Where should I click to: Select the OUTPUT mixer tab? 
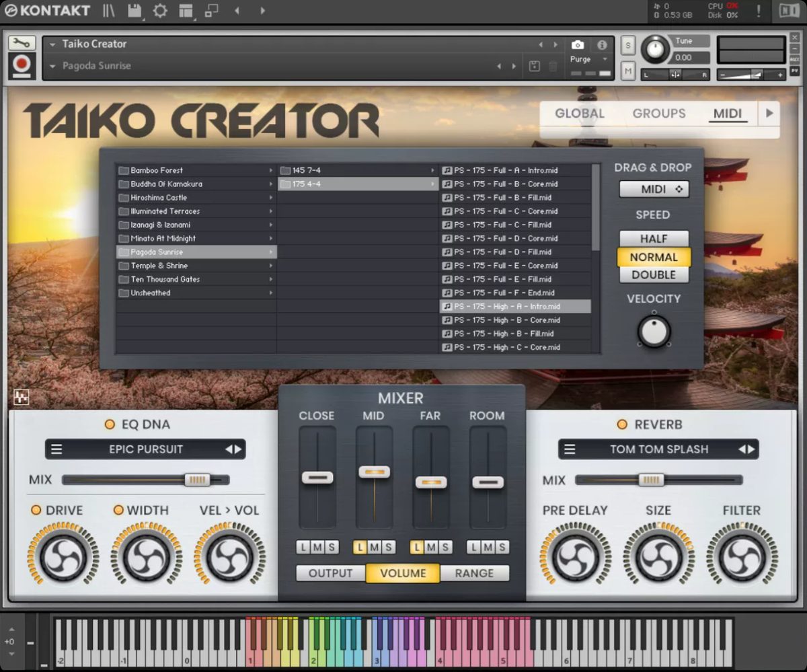point(331,573)
